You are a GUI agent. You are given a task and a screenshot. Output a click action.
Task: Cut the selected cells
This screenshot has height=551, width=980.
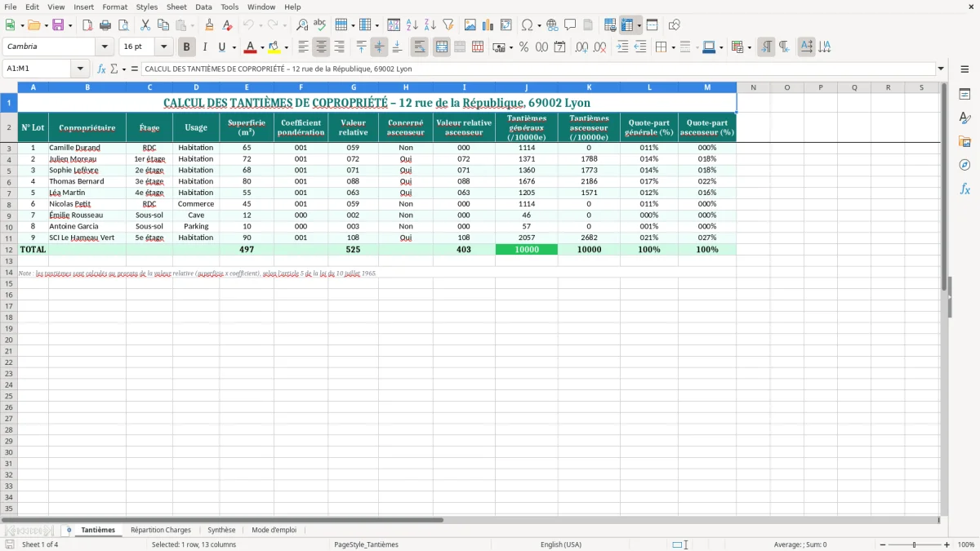point(145,25)
